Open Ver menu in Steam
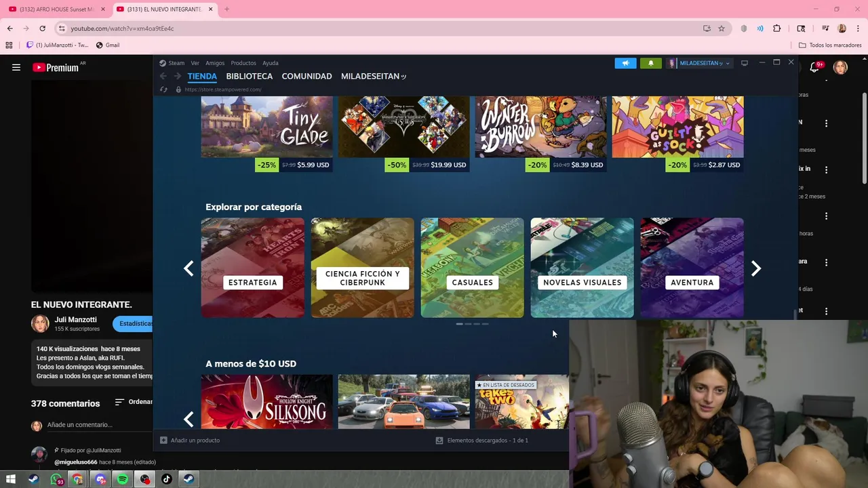Image resolution: width=868 pixels, height=488 pixels. pyautogui.click(x=195, y=63)
